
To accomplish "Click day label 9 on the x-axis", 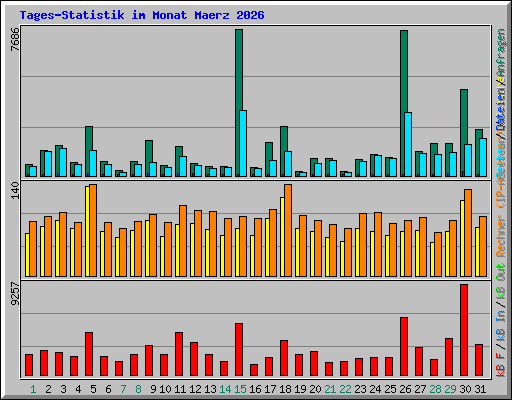I will click(153, 389).
